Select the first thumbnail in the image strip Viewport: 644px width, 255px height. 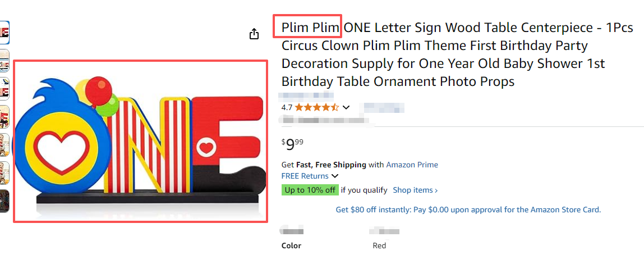click(4, 33)
